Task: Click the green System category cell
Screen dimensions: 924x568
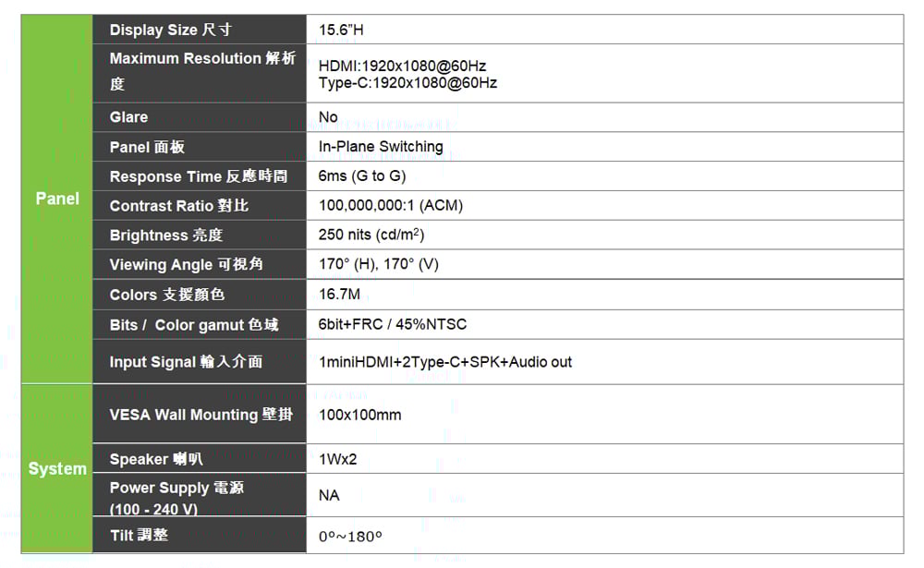Action: pyautogui.click(x=57, y=468)
